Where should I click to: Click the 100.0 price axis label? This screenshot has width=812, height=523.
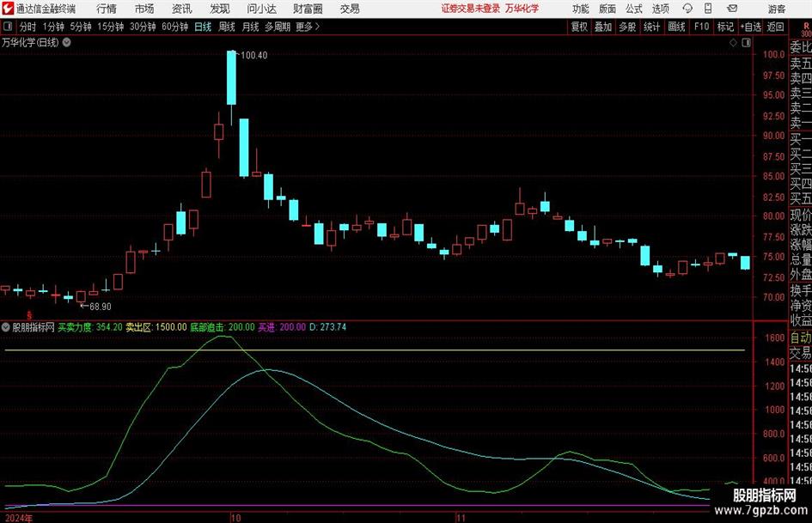click(x=773, y=54)
